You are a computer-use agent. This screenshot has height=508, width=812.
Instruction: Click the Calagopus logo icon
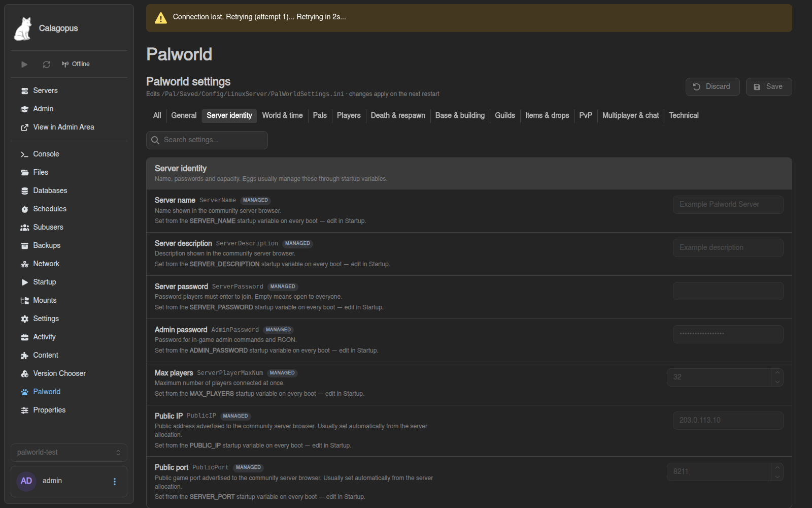coord(23,28)
